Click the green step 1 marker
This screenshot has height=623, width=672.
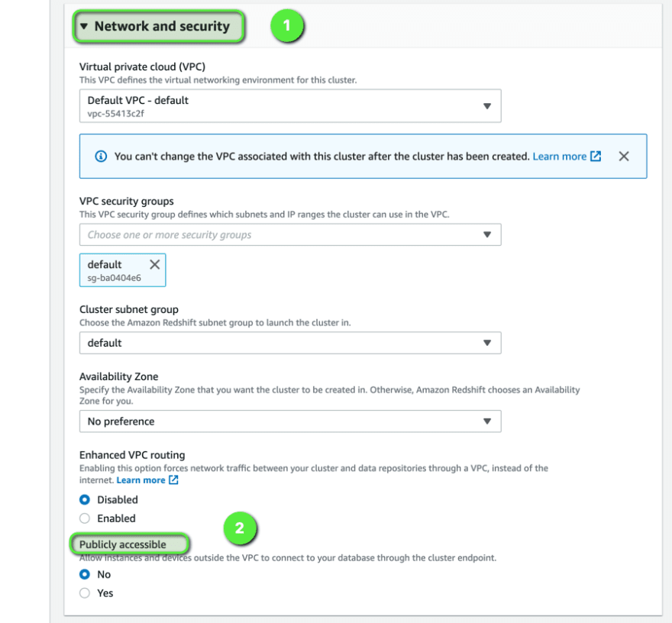(286, 26)
